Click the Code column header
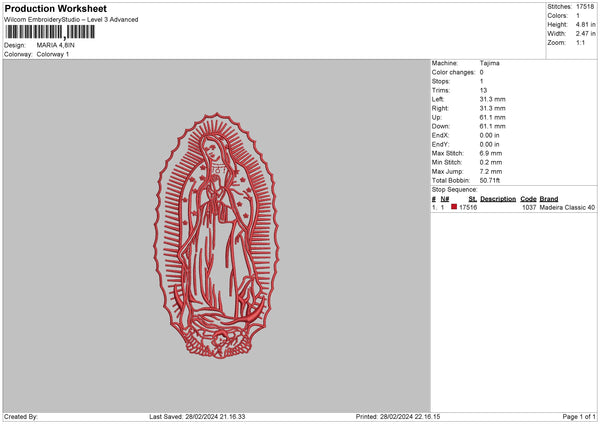This screenshot has width=600, height=424. point(528,199)
